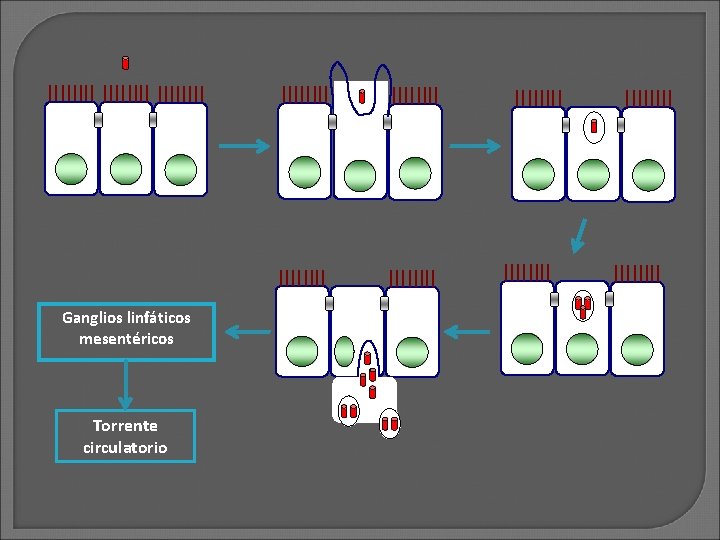Select the vacuole containing a single red bacterium
This screenshot has width=720, height=540.
tap(594, 126)
